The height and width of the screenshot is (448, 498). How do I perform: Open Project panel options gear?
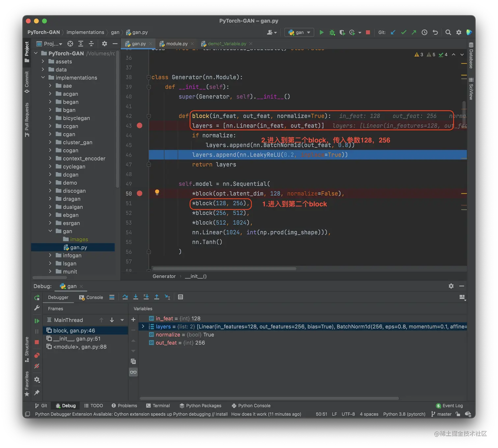[x=104, y=43]
